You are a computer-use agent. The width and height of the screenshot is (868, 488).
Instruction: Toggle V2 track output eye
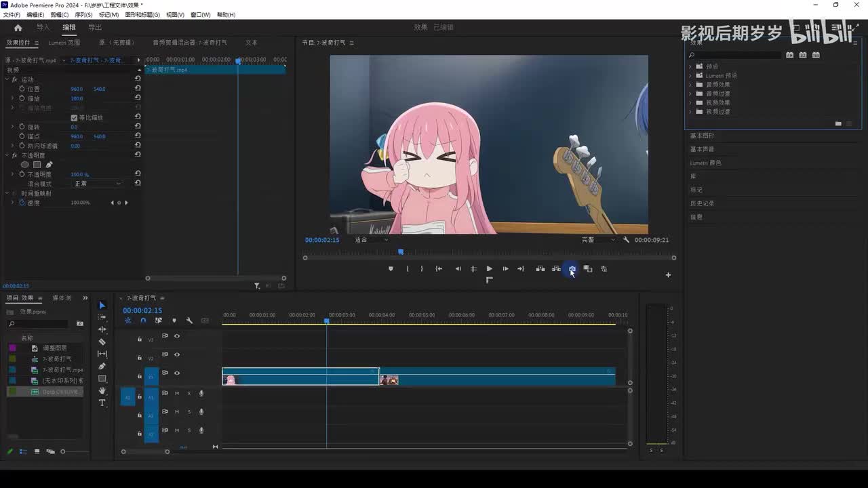[x=177, y=354]
